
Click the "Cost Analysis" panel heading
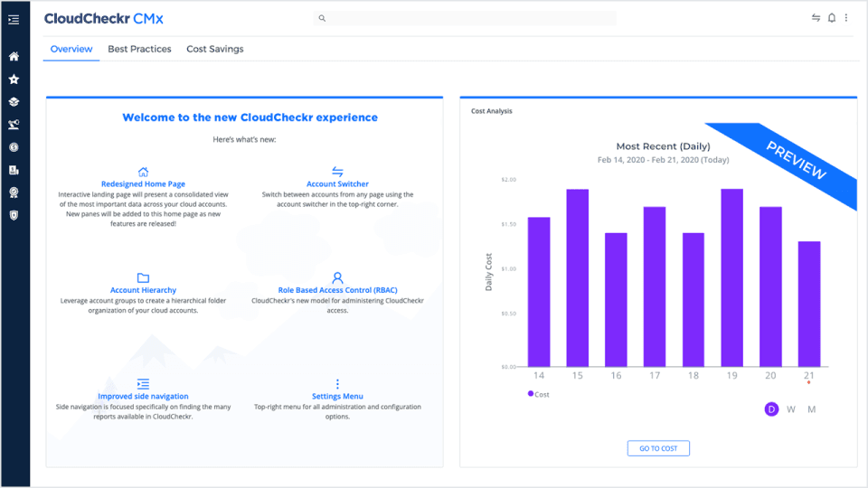[x=492, y=110]
